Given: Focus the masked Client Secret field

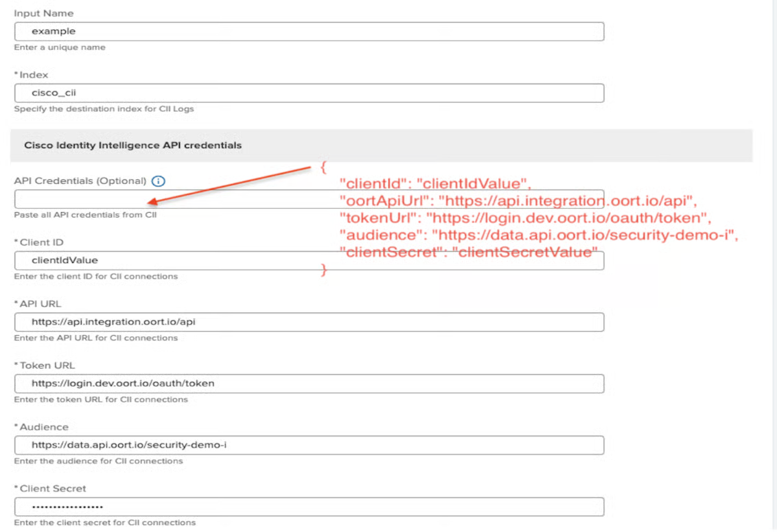Looking at the screenshot, I should [x=309, y=506].
